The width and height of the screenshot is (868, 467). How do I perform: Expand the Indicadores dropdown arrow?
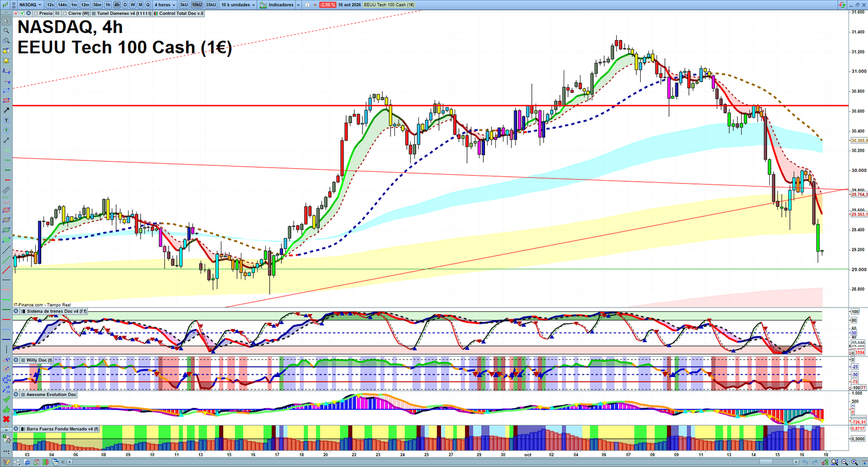click(298, 5)
